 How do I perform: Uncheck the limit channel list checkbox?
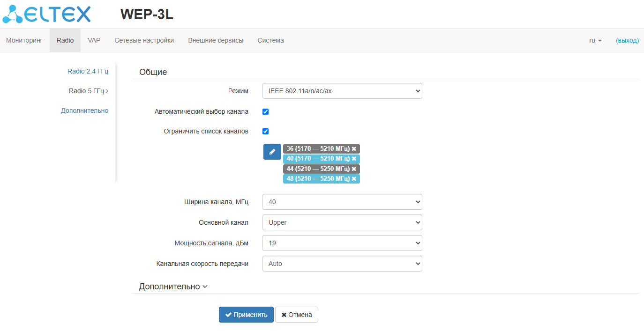[x=265, y=132]
